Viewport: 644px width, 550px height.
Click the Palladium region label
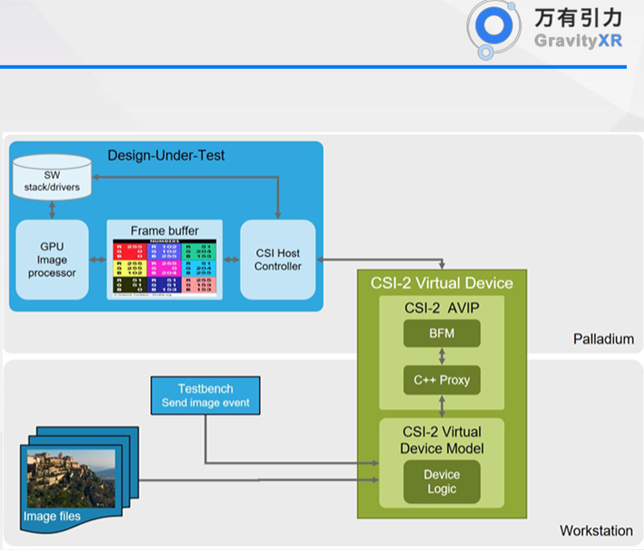pyautogui.click(x=603, y=339)
